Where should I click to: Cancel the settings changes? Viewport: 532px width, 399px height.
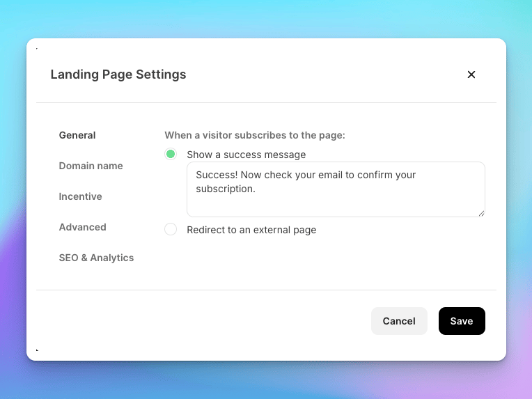pyautogui.click(x=399, y=321)
